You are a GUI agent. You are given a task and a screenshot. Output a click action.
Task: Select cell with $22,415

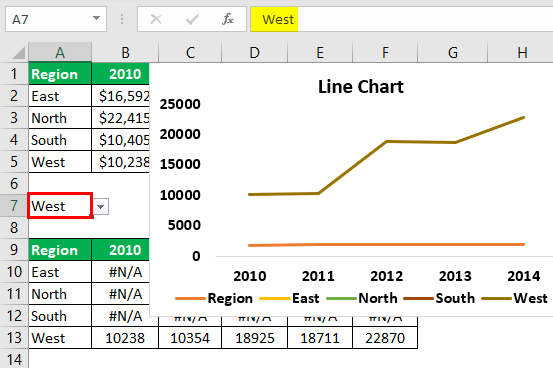click(121, 118)
